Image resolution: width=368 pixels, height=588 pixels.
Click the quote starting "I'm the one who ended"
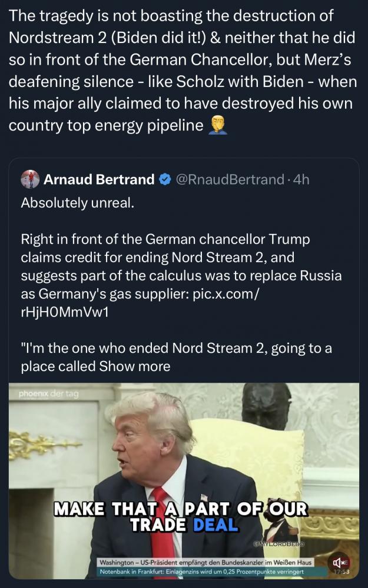coord(177,349)
